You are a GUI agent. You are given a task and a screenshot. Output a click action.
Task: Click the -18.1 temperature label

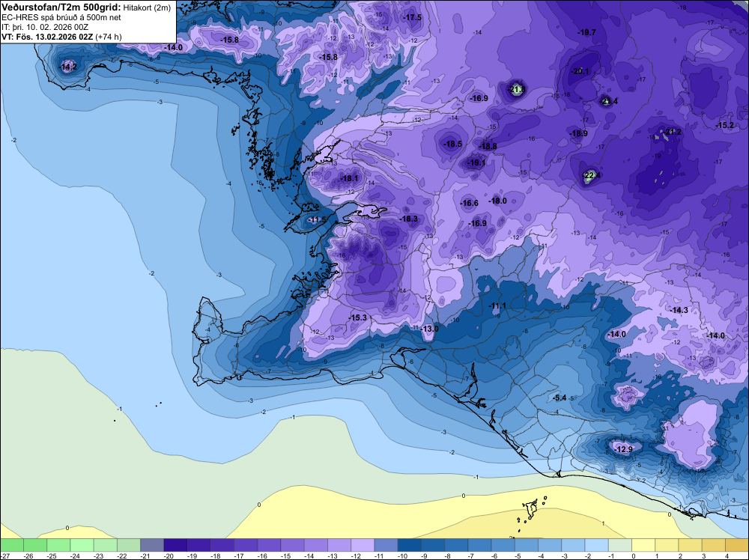point(349,178)
